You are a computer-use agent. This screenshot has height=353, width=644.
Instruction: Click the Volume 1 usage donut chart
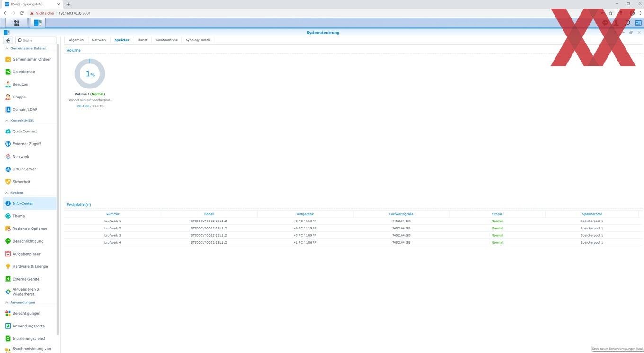[x=89, y=74]
